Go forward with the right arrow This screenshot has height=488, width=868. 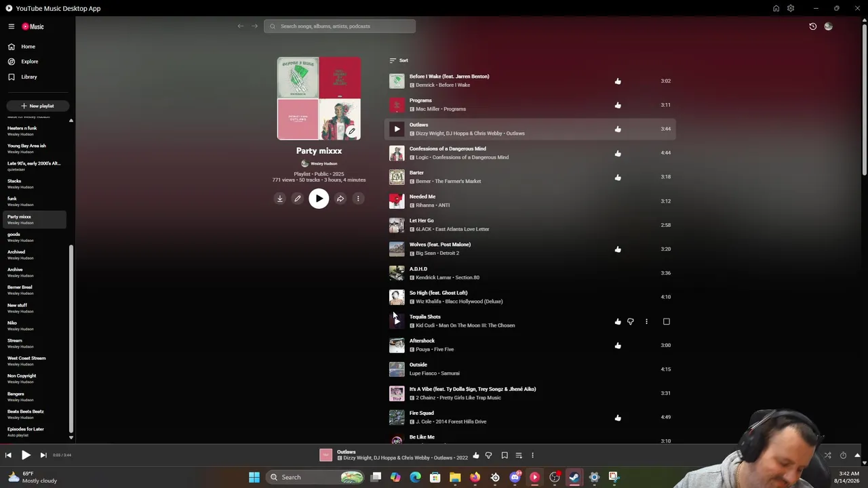pos(255,26)
